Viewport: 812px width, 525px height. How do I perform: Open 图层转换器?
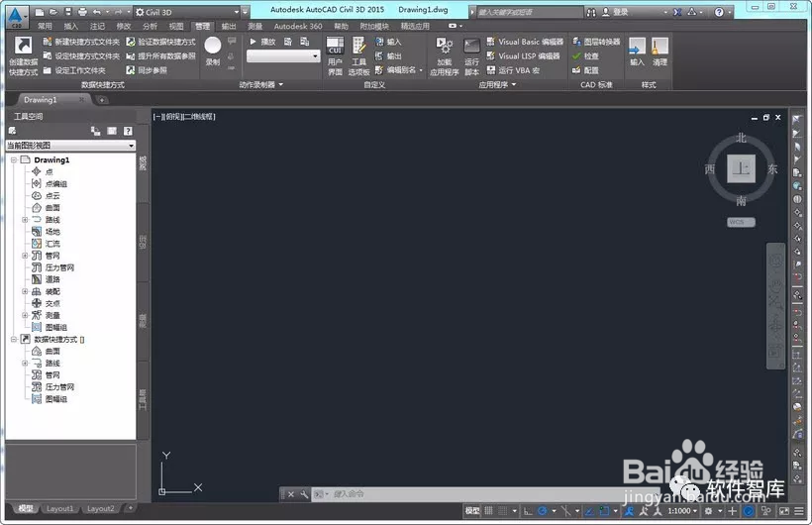(596, 42)
